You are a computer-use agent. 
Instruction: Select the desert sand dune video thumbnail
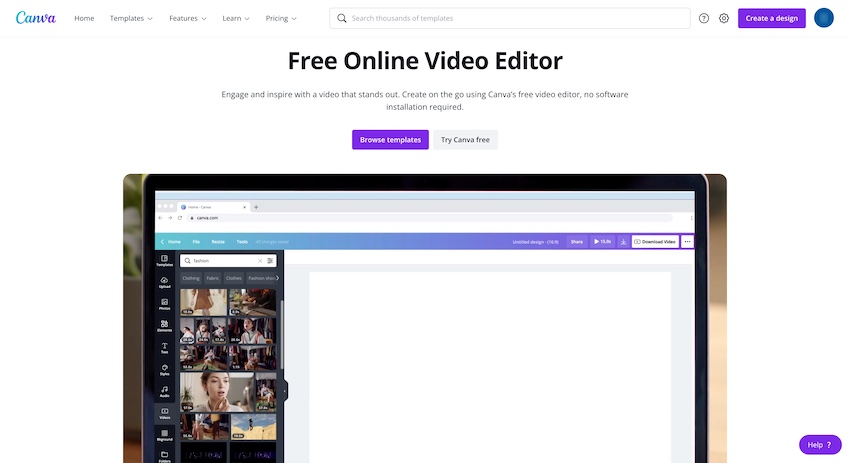(253, 427)
